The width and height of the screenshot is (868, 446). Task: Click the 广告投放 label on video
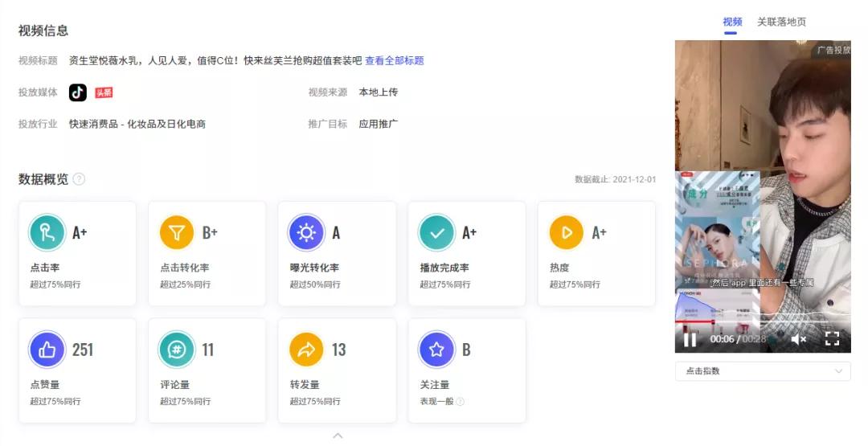point(833,50)
